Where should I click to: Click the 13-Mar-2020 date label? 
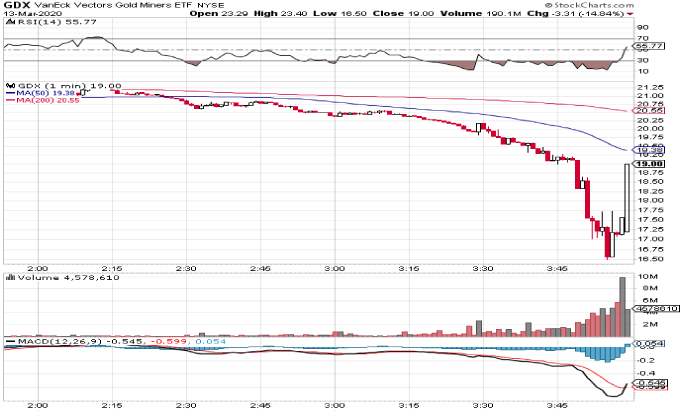click(28, 14)
